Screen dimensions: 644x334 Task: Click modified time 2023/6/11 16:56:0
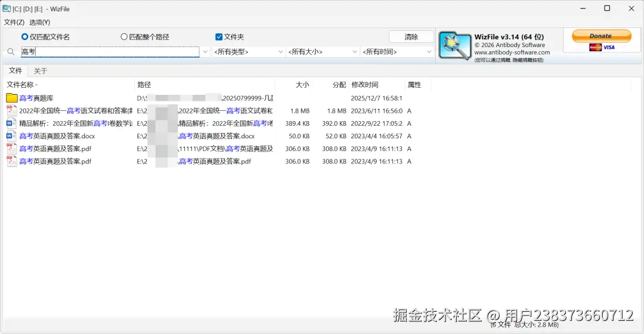(377, 111)
